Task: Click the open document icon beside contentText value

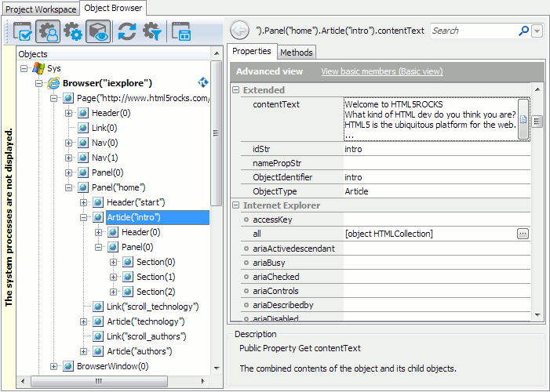Action: click(523, 119)
